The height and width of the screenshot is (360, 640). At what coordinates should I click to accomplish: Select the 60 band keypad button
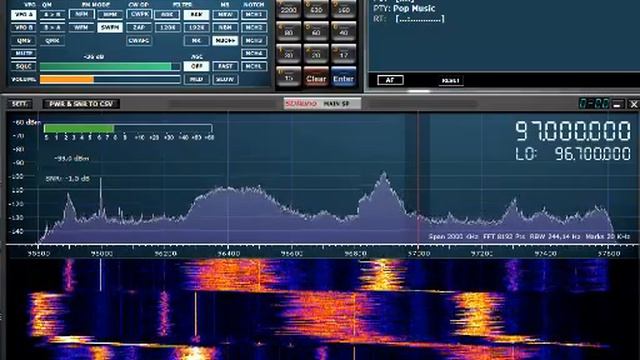[x=316, y=32]
